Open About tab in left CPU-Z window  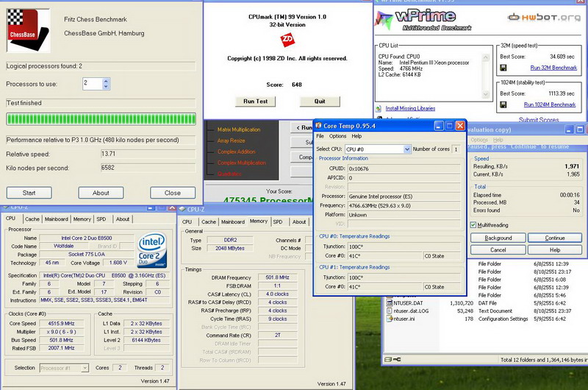pyautogui.click(x=123, y=219)
